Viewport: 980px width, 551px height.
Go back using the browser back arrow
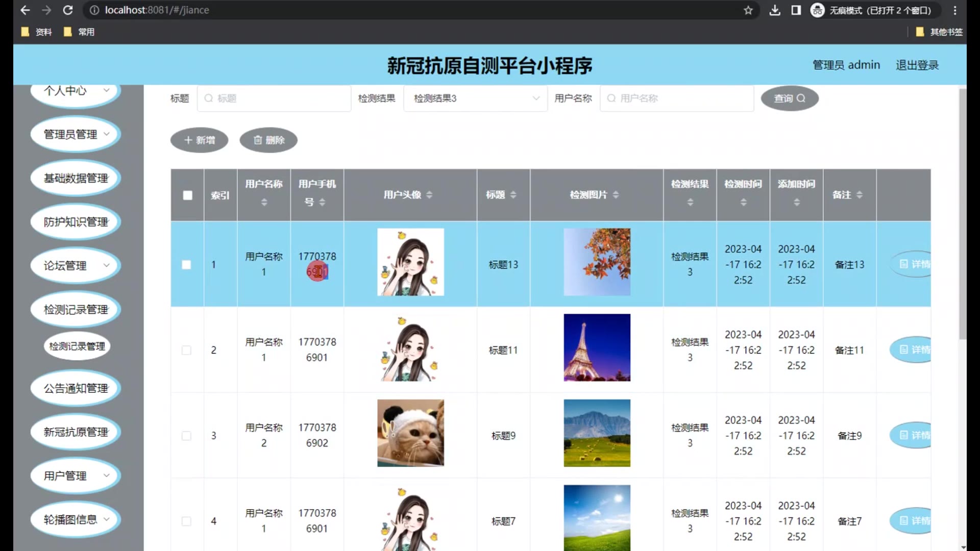25,10
